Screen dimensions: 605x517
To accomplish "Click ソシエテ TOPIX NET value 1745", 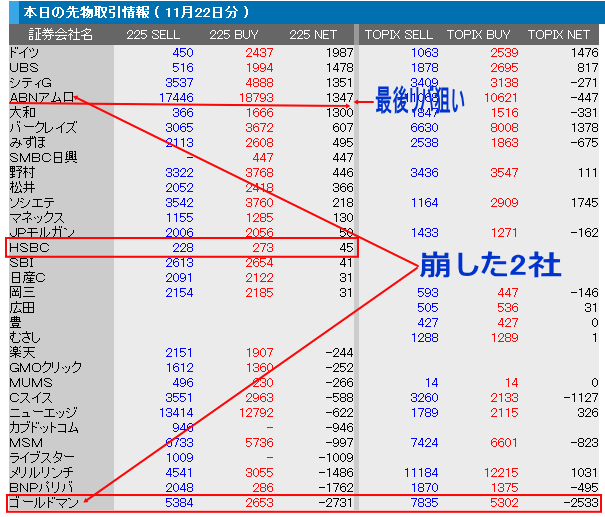I will [585, 203].
